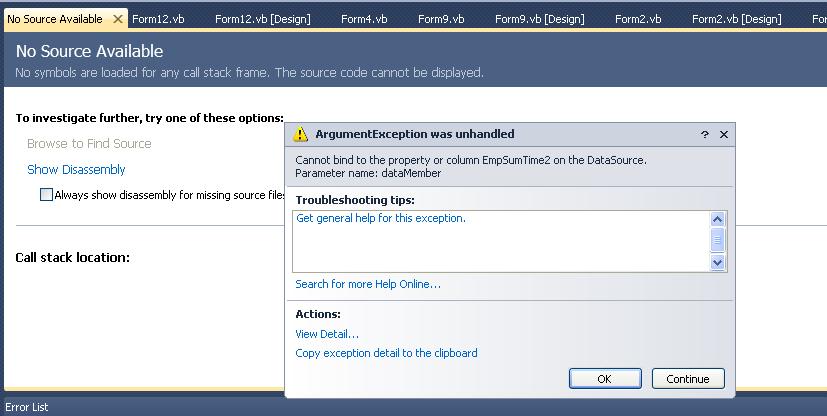Click Search for more Help Online link
The width and height of the screenshot is (827, 416).
[x=368, y=284]
